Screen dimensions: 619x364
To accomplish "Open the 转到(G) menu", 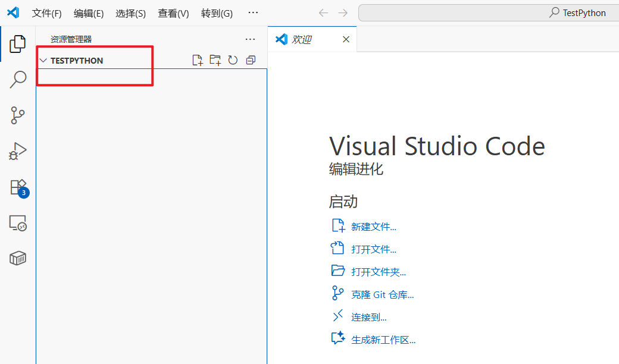I will pyautogui.click(x=217, y=14).
